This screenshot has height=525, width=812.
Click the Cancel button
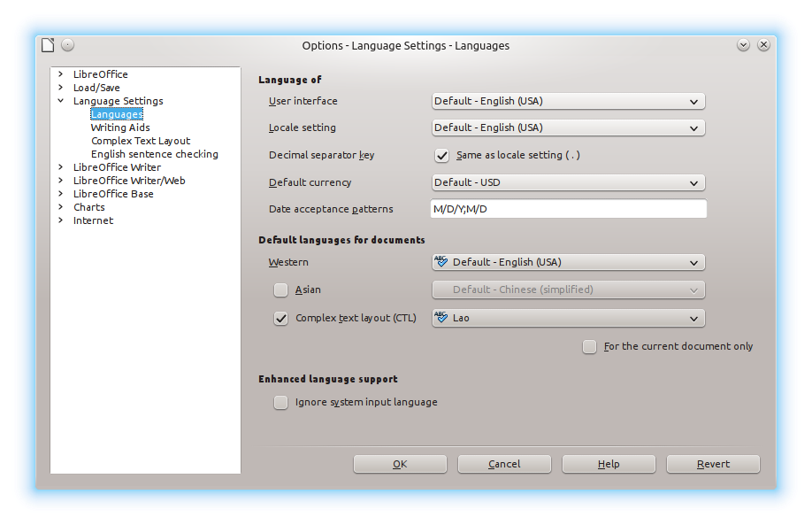pos(504,464)
